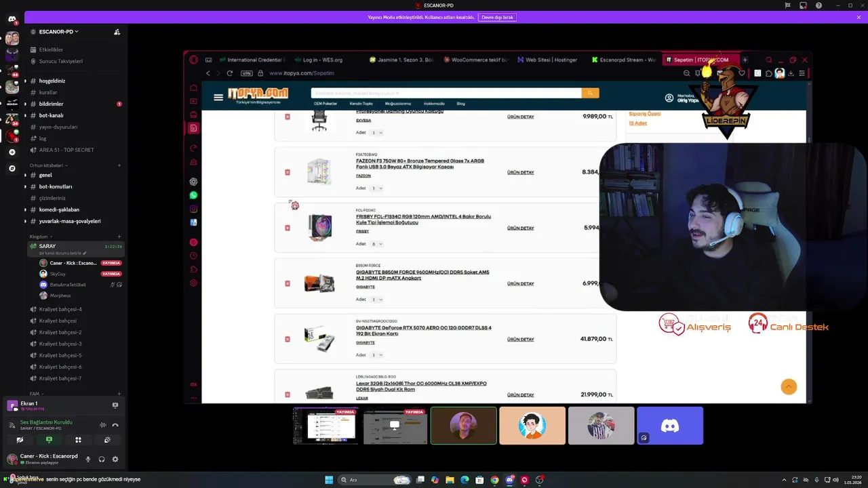Image resolution: width=868 pixels, height=488 pixels.
Task: Collapse the FAM category
Action: pos(35,394)
